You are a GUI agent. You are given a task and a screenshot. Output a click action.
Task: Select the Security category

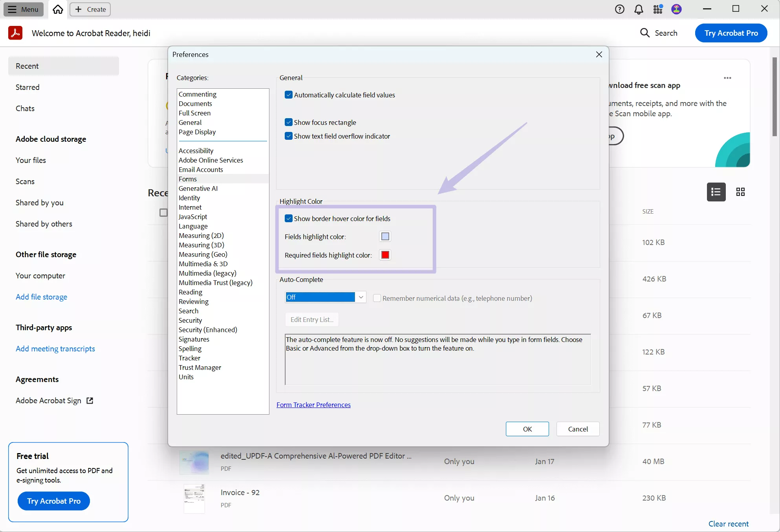click(190, 320)
